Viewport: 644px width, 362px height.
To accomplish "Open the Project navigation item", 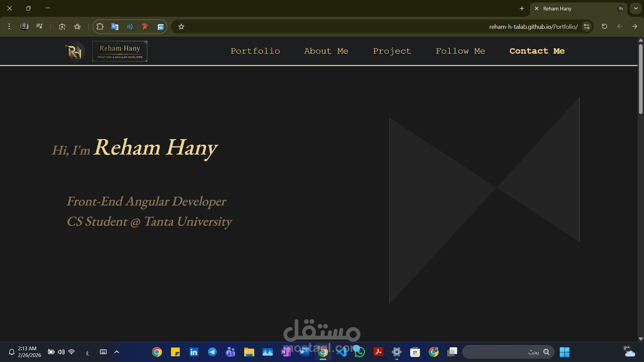I will click(392, 51).
